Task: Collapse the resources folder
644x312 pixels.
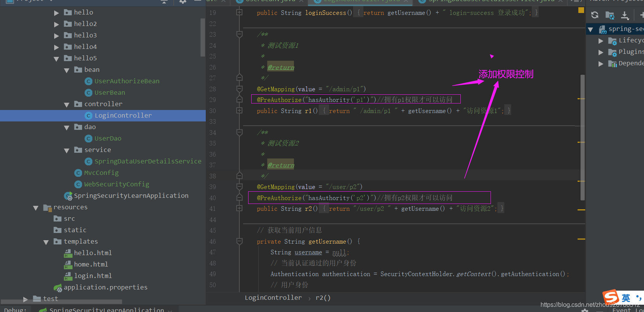Action: pos(36,208)
